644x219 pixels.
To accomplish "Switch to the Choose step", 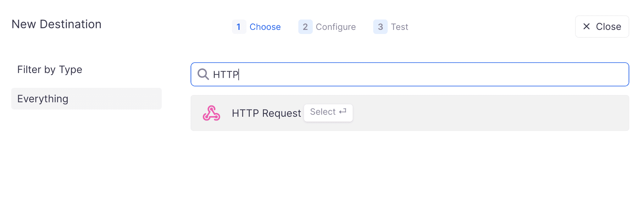I will (265, 27).
